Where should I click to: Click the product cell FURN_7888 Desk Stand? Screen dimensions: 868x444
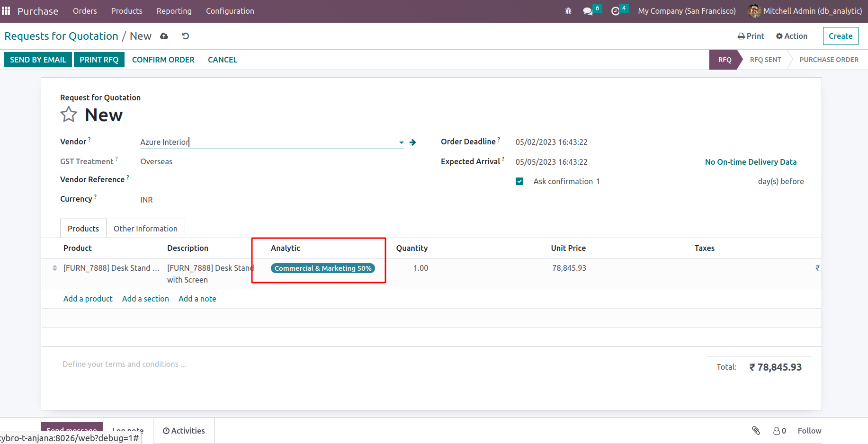(x=111, y=268)
